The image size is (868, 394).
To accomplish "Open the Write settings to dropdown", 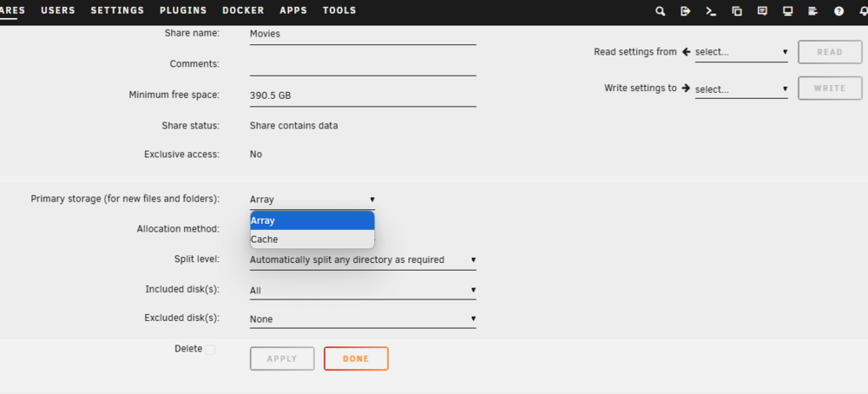I will [x=741, y=89].
